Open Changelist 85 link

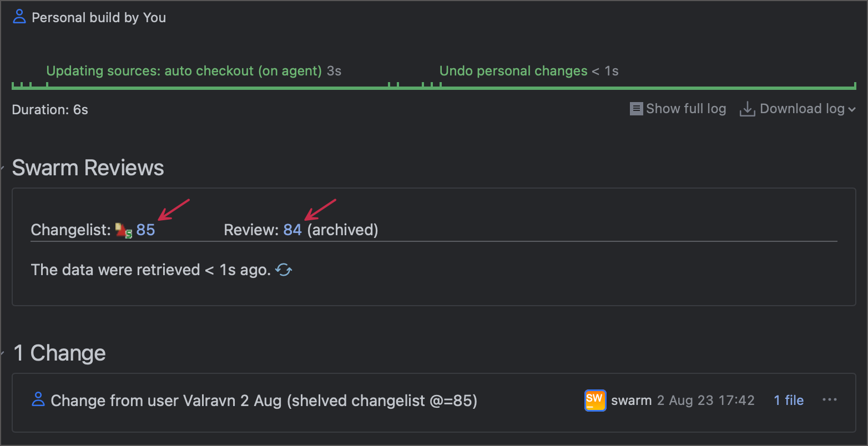tap(145, 230)
